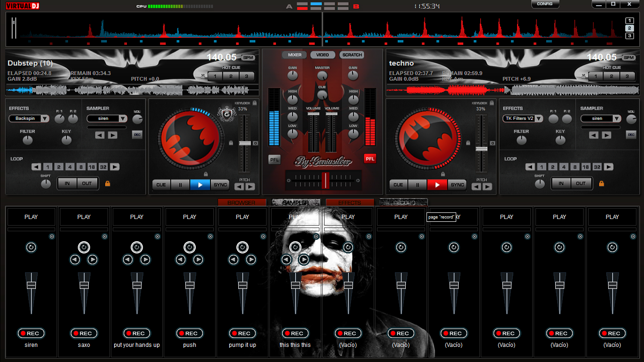Click the siren sampler slot volume fader

31,285
